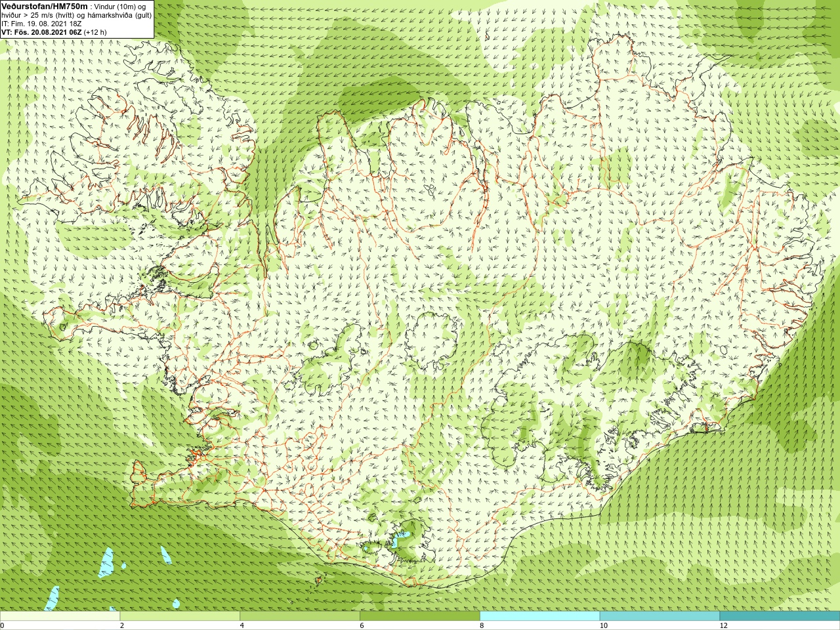Screen dimensions: 840x630
Task: Click the light cyan 8–10 legend segment
Action: 539,616
